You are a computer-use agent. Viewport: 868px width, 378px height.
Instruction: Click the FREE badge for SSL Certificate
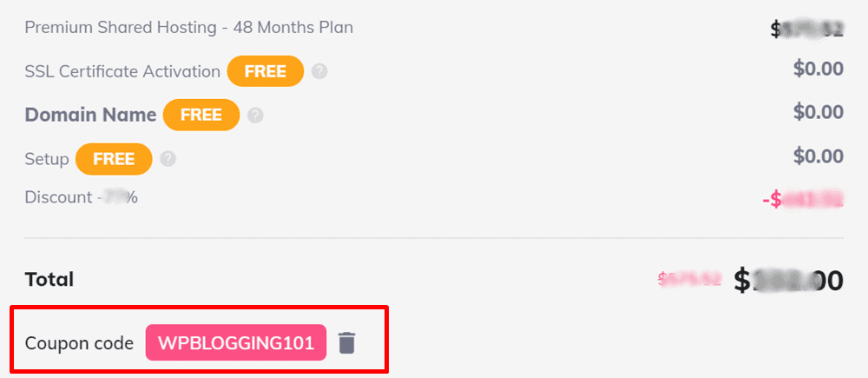[266, 71]
